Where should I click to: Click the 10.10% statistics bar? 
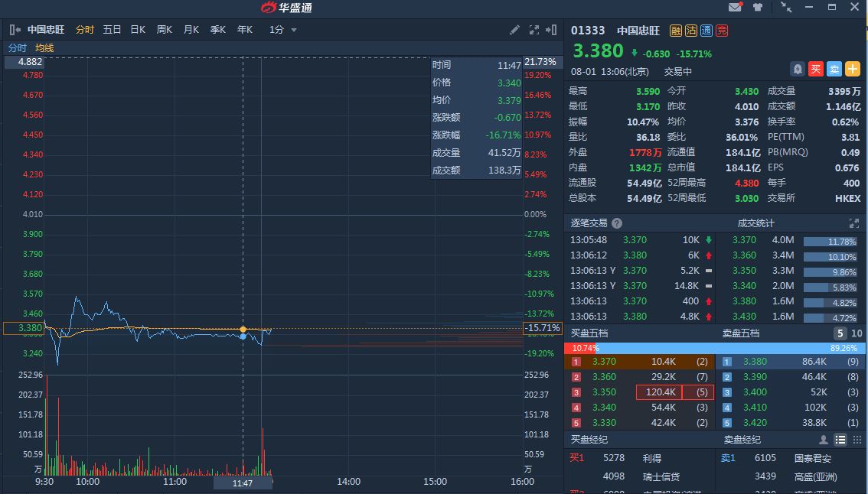pyautogui.click(x=830, y=257)
